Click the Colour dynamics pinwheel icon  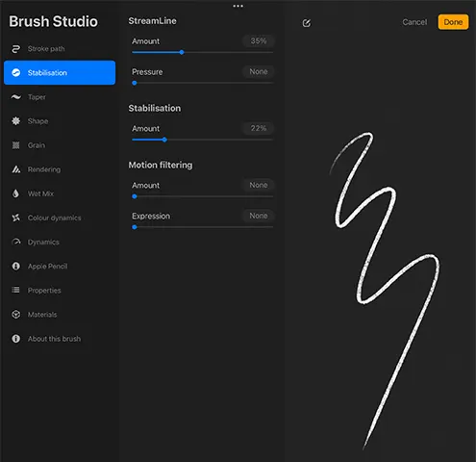click(x=15, y=218)
